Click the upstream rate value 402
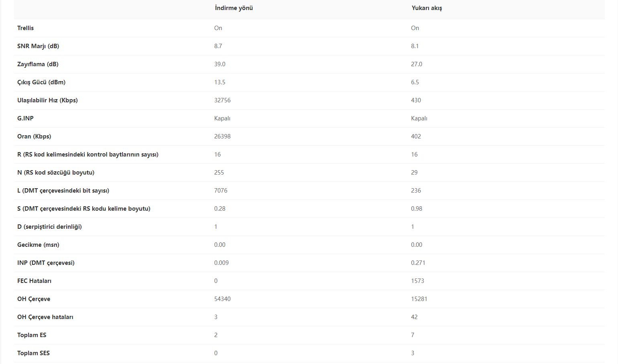This screenshot has width=618, height=364. coord(416,136)
